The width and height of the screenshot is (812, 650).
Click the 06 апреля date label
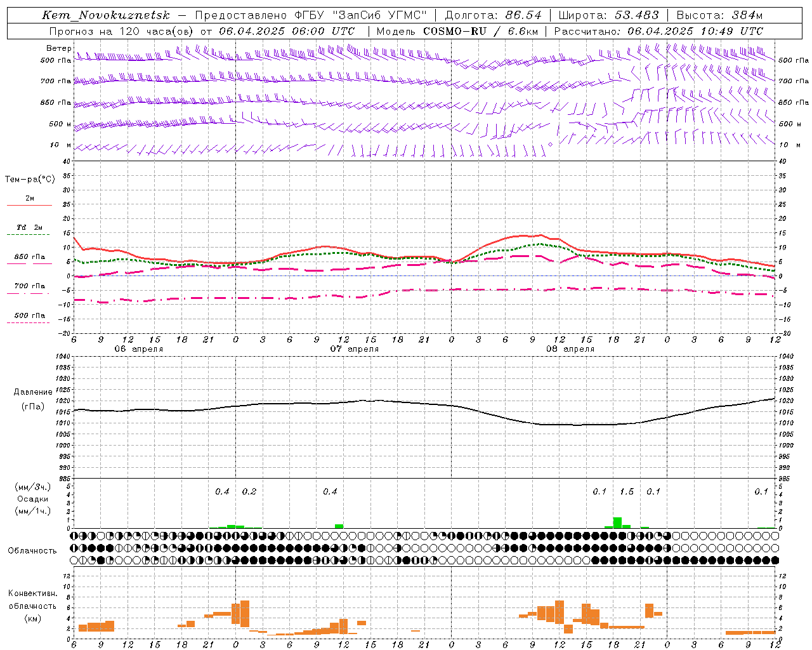click(x=138, y=349)
